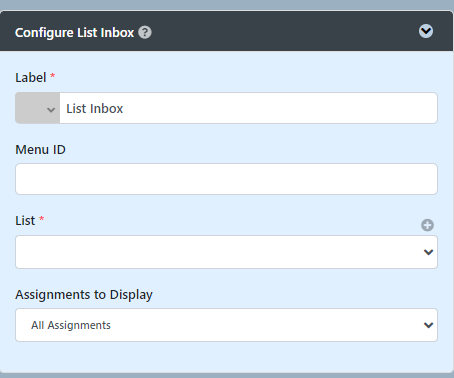Screen dimensions: 454x378
Task: Click the List field caption
Action: [25, 221]
